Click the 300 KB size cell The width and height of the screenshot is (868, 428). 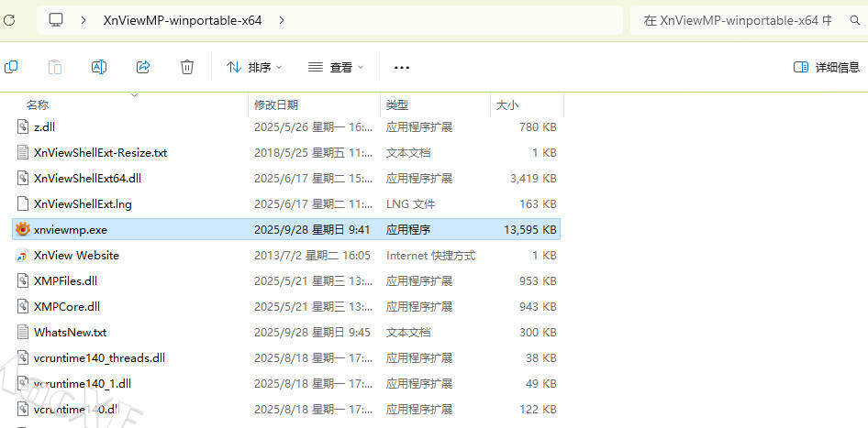tap(538, 333)
